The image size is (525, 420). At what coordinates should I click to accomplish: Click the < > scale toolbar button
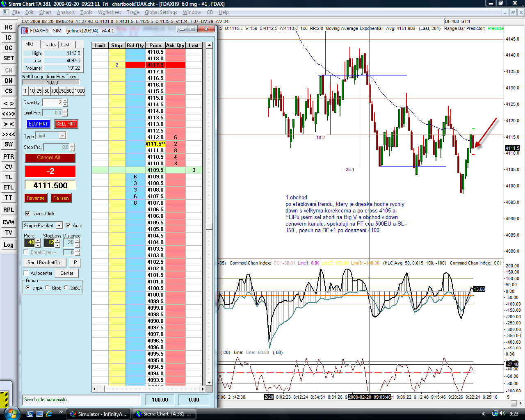(9, 103)
